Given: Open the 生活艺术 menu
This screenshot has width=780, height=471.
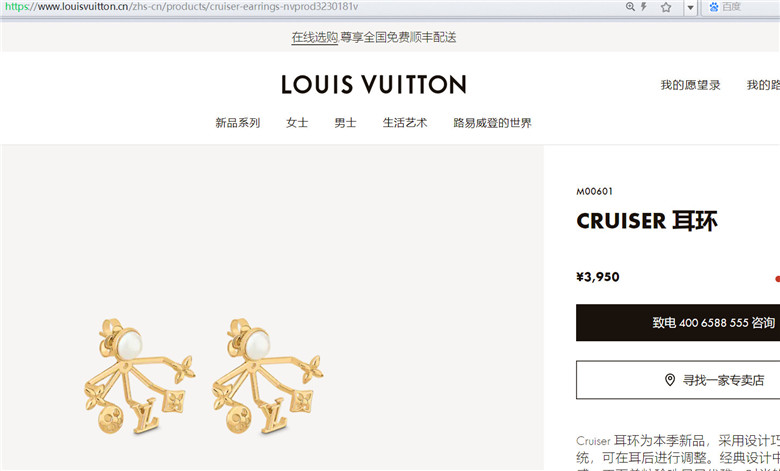Looking at the screenshot, I should [405, 123].
